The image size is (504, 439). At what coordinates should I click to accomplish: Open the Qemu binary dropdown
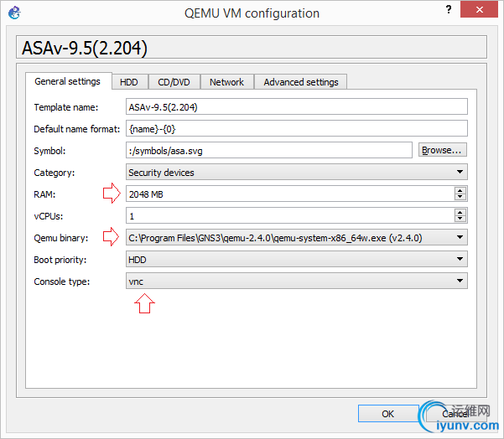click(296, 238)
